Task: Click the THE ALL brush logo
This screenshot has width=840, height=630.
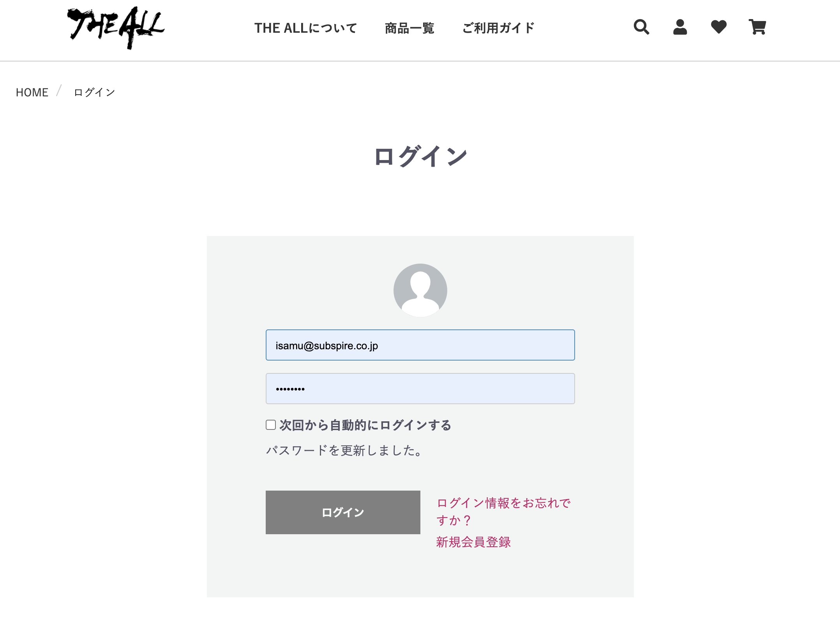Action: [116, 28]
